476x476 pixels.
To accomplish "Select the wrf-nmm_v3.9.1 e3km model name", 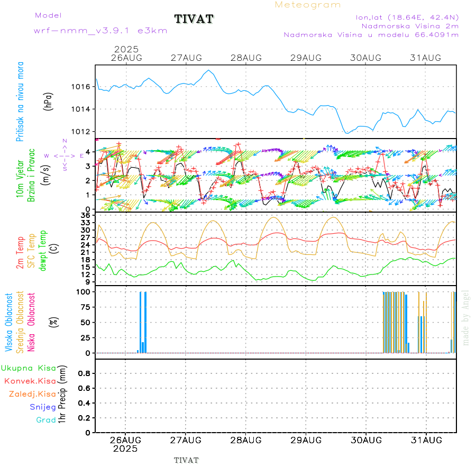I will click(100, 31).
